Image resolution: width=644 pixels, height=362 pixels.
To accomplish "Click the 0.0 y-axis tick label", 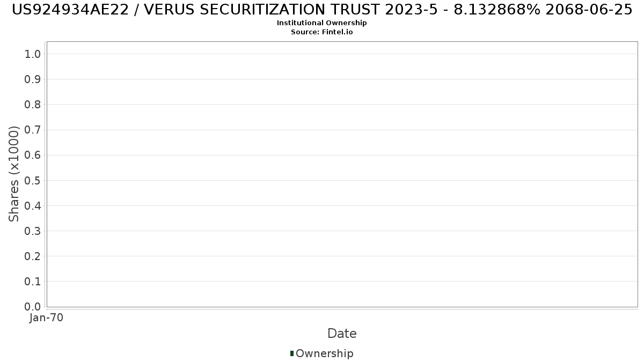I will [x=32, y=307].
